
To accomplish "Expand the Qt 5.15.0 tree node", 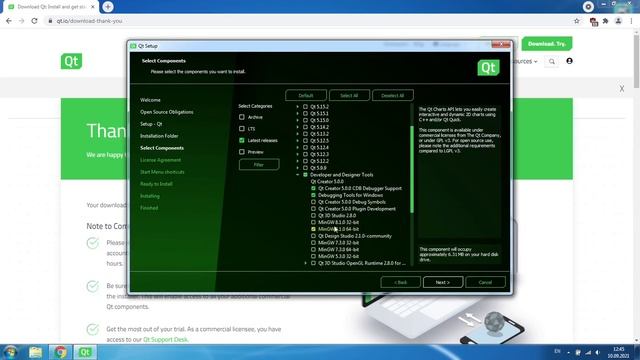I will coord(298,120).
